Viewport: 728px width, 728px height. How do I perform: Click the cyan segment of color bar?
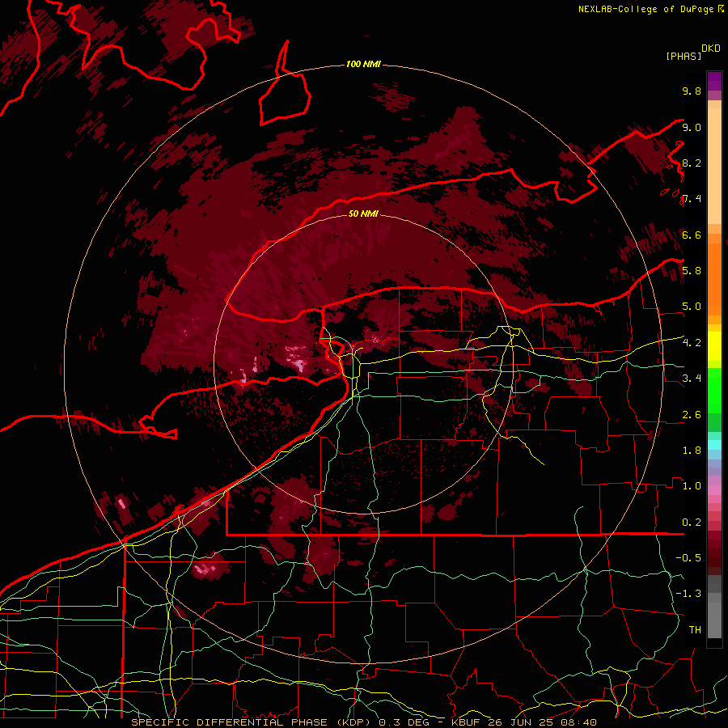pyautogui.click(x=714, y=445)
